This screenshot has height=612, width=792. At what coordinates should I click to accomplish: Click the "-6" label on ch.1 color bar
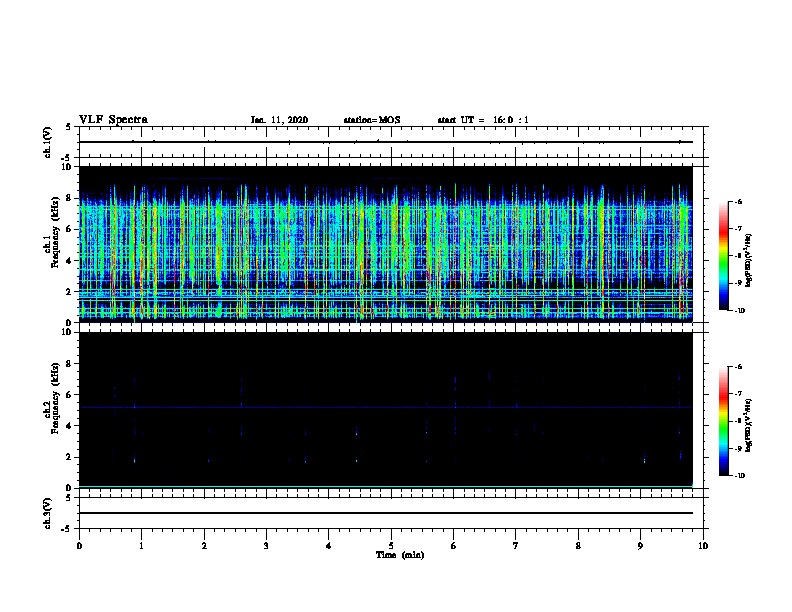tap(738, 202)
